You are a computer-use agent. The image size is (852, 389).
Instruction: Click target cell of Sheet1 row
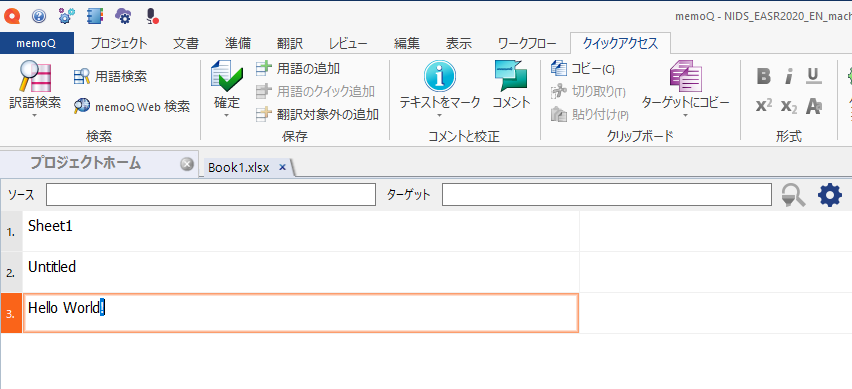pos(716,231)
